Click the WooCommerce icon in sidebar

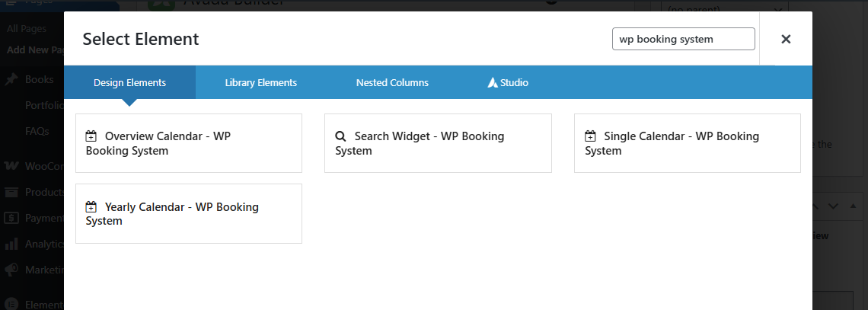coord(11,166)
